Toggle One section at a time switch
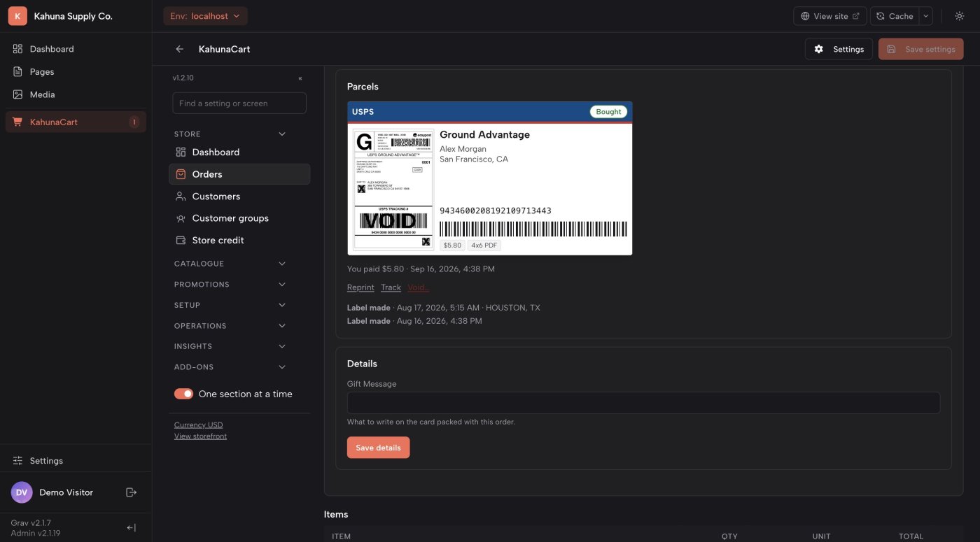This screenshot has width=980, height=542. point(183,394)
